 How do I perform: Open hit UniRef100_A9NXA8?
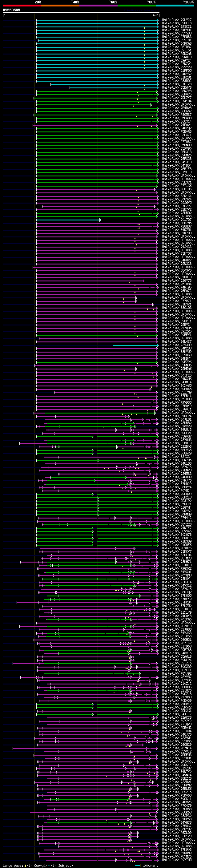(177, 54)
